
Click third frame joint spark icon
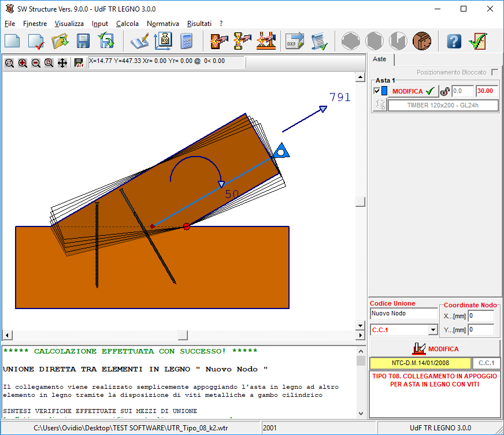[x=266, y=41]
